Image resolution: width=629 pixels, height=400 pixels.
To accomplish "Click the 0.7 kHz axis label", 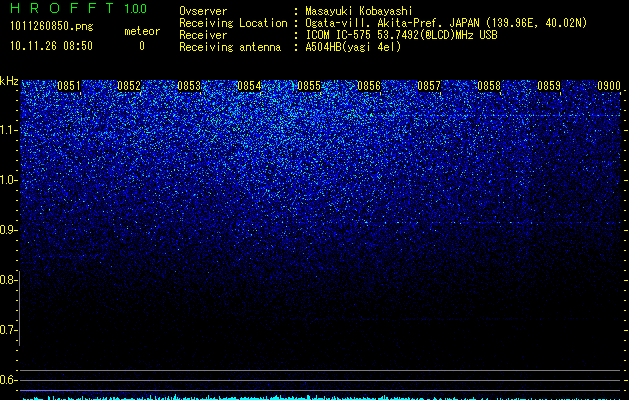I will (x=8, y=330).
